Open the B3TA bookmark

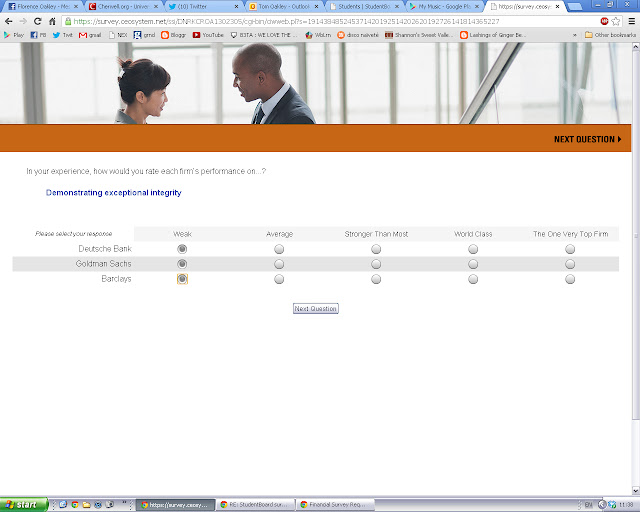point(264,35)
